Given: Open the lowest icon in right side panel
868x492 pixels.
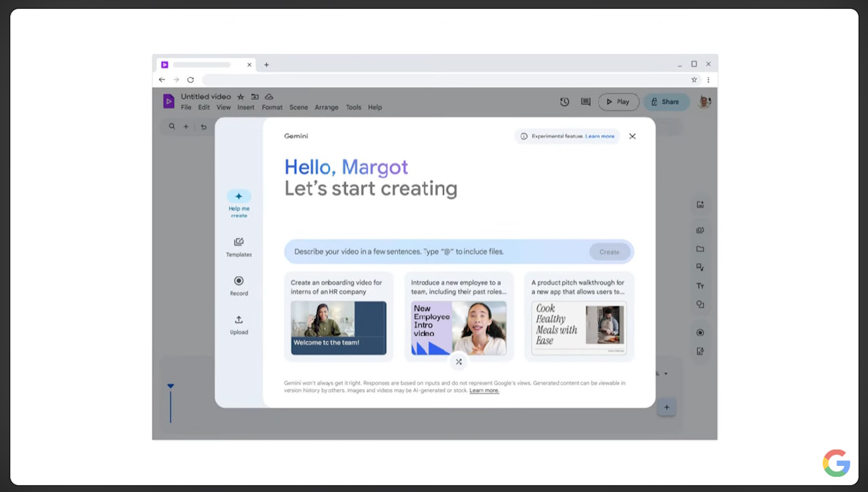Looking at the screenshot, I should (700, 351).
